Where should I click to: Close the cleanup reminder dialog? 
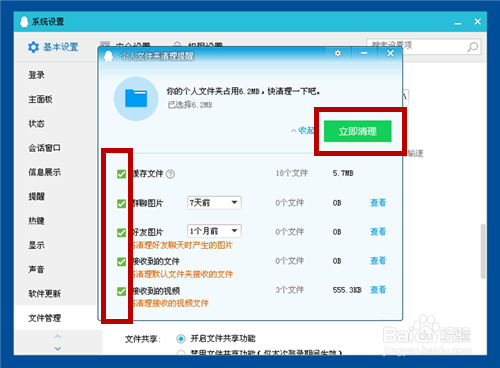click(x=390, y=53)
